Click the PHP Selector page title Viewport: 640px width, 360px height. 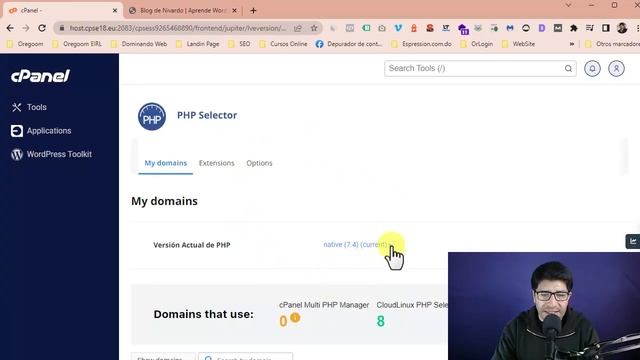point(207,115)
